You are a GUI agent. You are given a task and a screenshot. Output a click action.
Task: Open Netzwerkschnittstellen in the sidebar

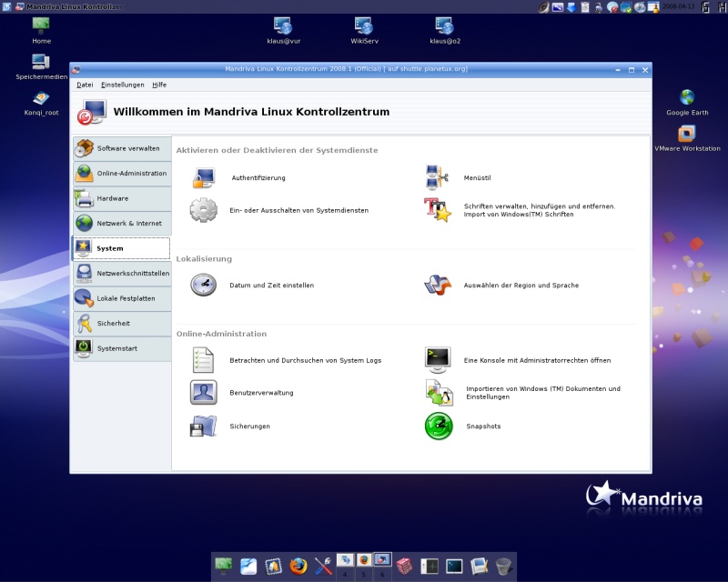(122, 274)
